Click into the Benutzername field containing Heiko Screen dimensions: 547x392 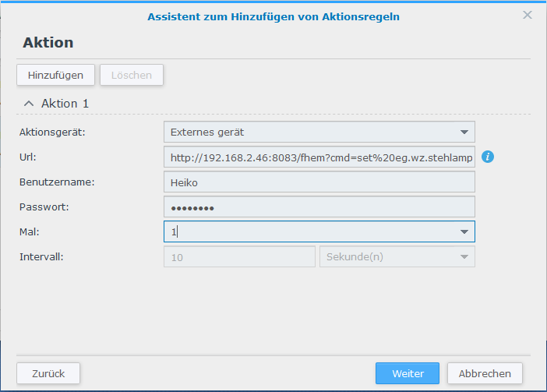coord(319,182)
